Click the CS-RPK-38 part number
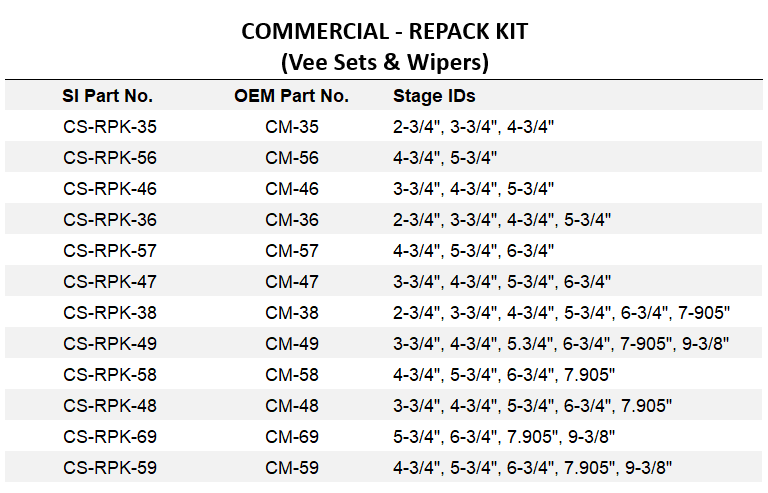This screenshot has width=768, height=493. click(x=110, y=313)
